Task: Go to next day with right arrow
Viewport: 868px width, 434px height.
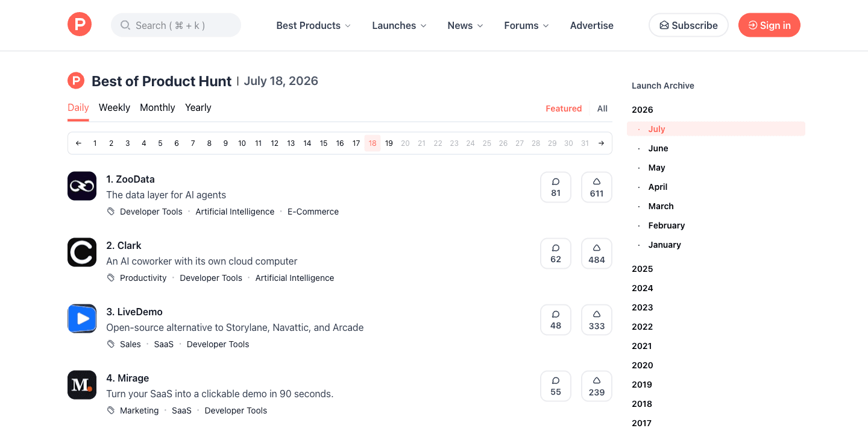Action: tap(601, 143)
